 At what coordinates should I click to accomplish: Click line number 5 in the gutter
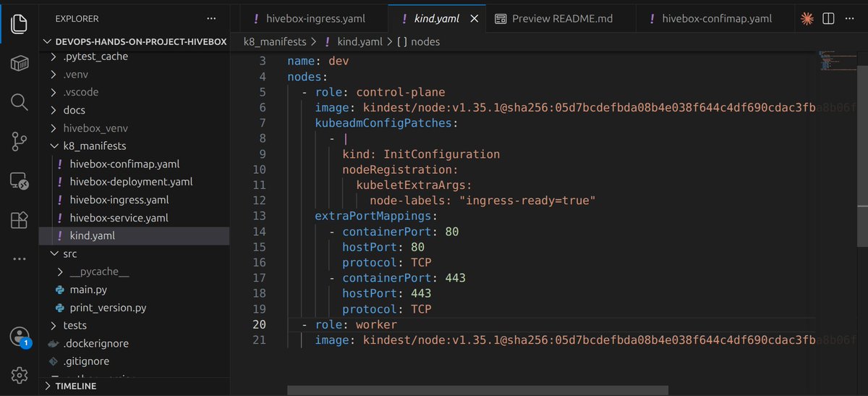coord(263,92)
